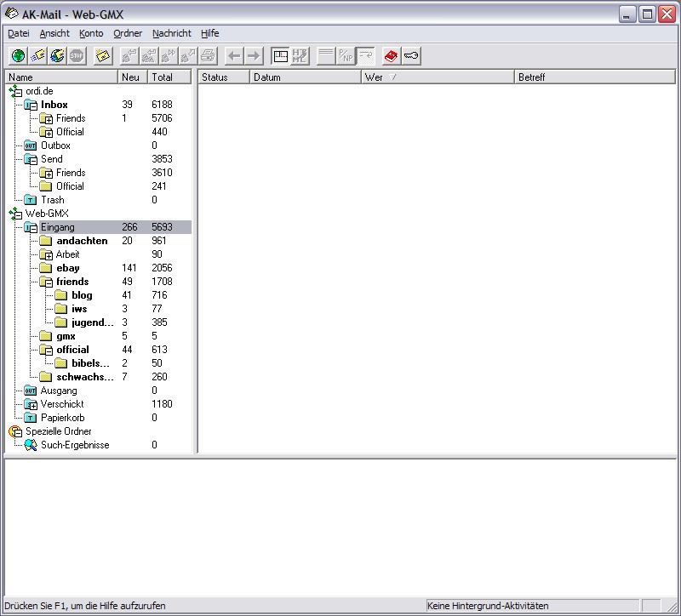Viewport: 681px width, 616px height.
Task: Open the Hilfe menu
Action: 209,33
